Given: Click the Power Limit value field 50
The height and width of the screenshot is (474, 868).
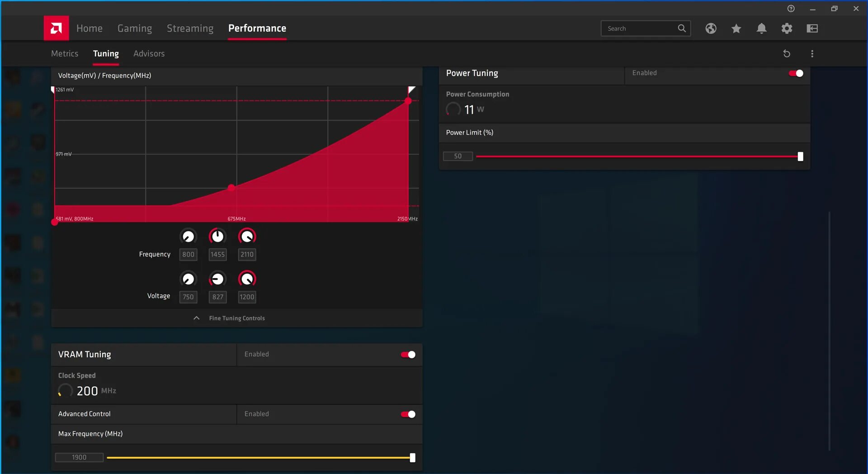Looking at the screenshot, I should [458, 156].
